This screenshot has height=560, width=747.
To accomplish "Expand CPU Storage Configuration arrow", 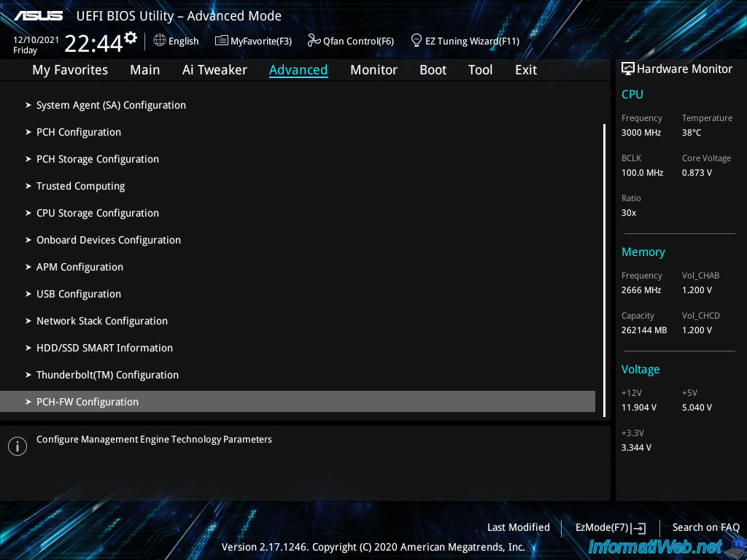I will coord(28,214).
